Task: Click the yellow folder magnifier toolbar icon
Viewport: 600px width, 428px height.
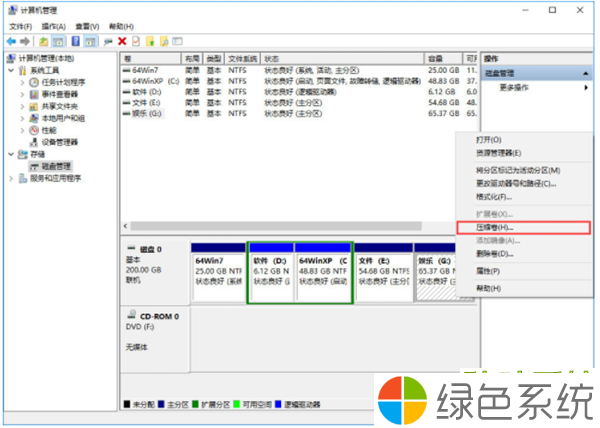Action: (x=164, y=41)
